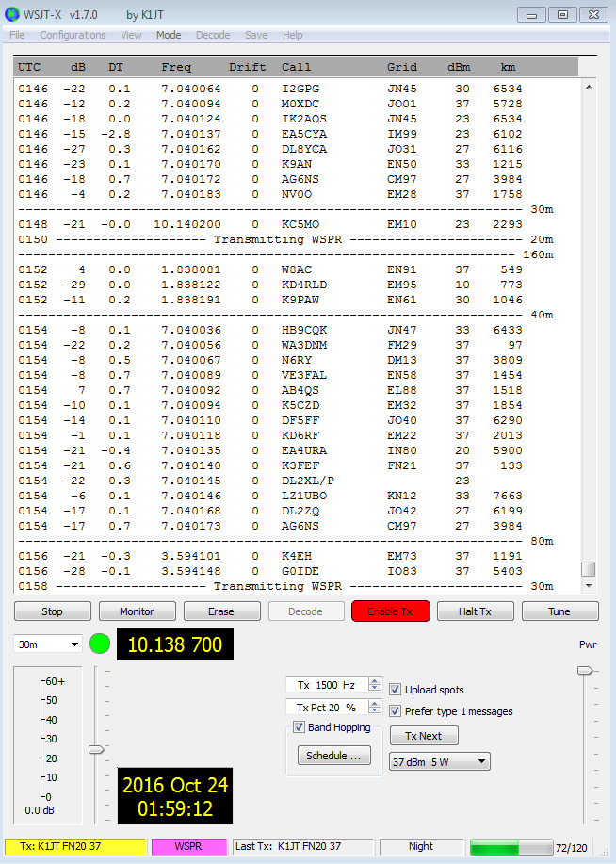Click the Pwr slider handle
Image resolution: width=616 pixels, height=864 pixels.
pos(585,670)
